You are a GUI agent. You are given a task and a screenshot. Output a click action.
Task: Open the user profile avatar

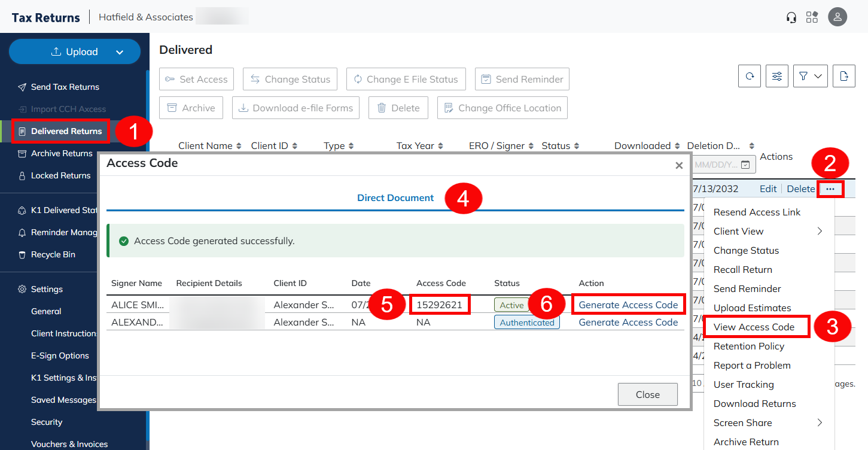[x=837, y=17]
